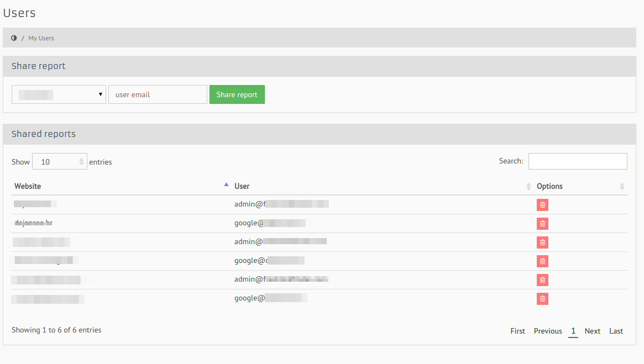Open My Users breadcrumb link
This screenshot has width=644, height=364.
pyautogui.click(x=41, y=38)
